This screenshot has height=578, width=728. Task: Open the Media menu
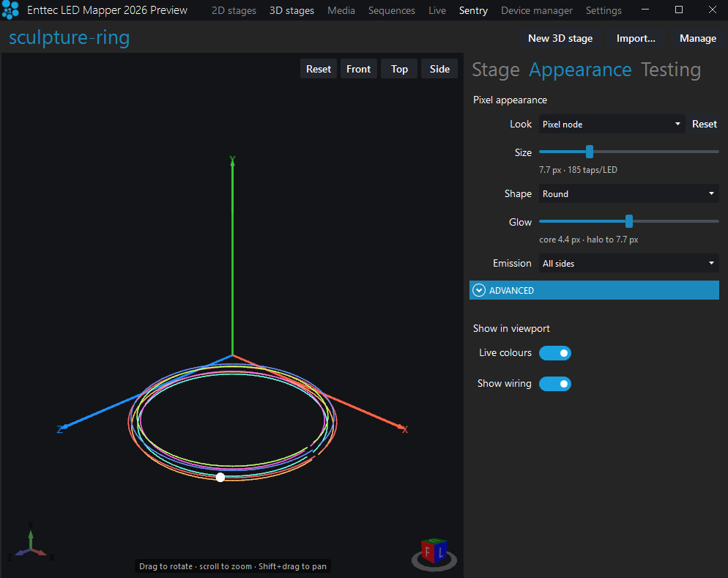pos(341,10)
